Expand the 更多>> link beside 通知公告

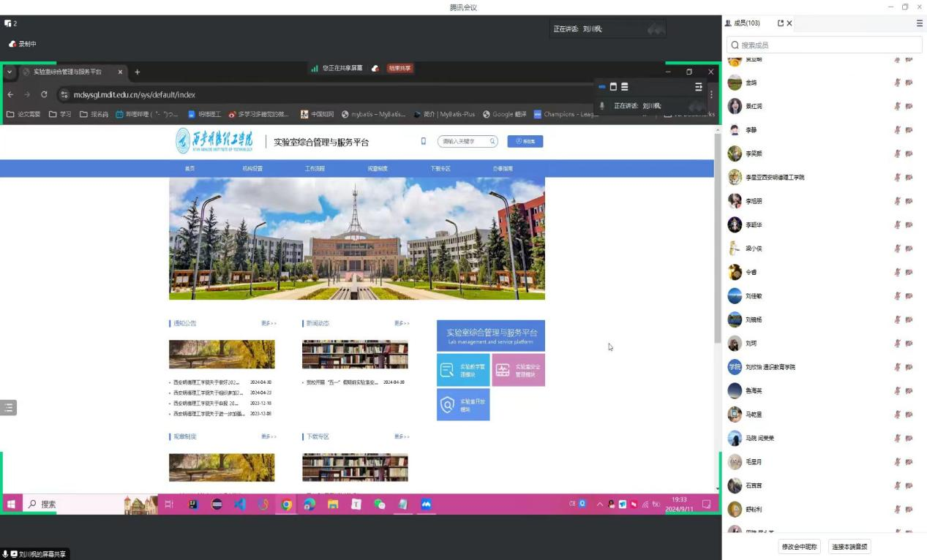pos(269,323)
